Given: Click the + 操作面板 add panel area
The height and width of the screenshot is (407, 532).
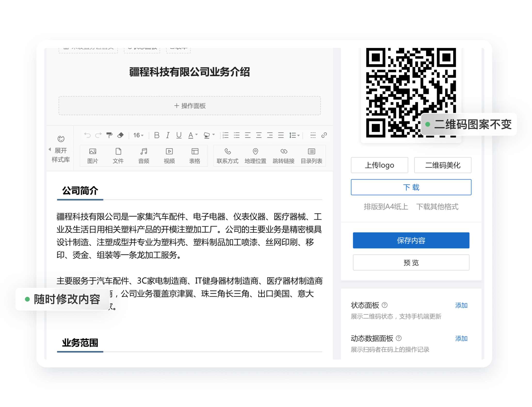Looking at the screenshot, I should (x=190, y=106).
